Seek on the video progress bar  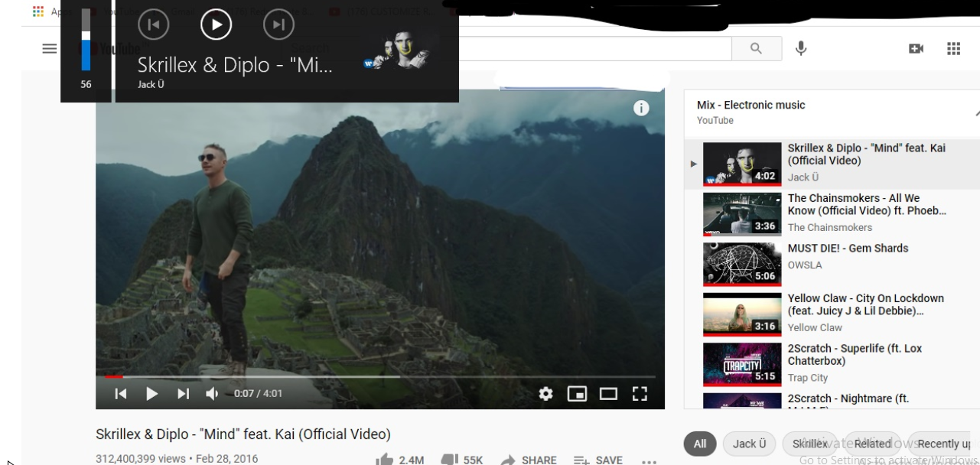tap(380, 376)
